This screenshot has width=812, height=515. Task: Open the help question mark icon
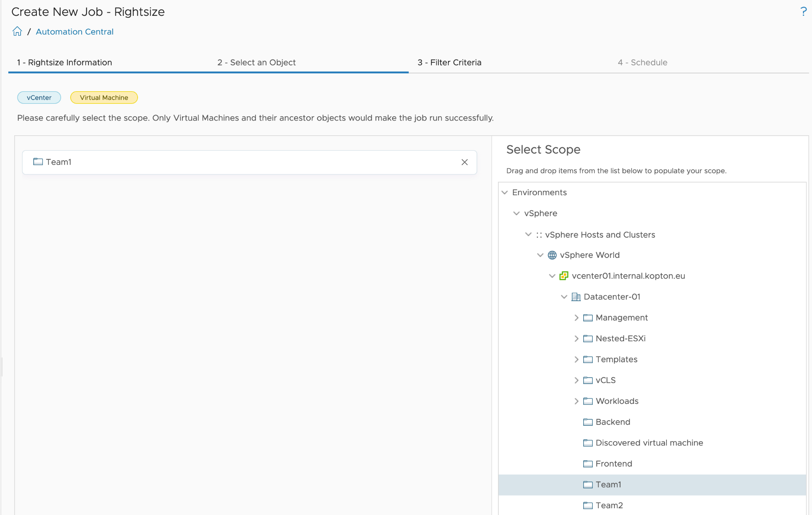point(803,12)
